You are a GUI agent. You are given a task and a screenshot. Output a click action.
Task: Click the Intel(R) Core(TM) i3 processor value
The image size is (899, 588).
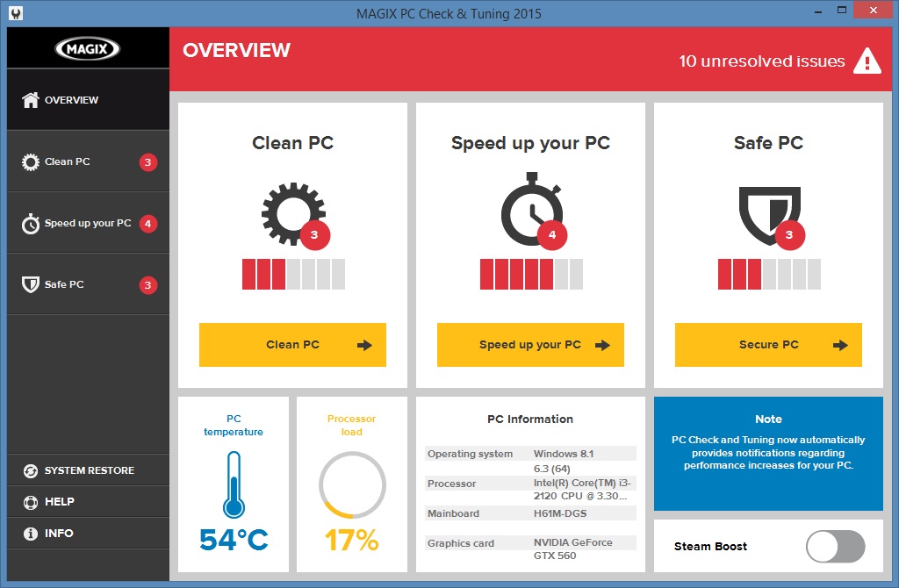coord(582,490)
